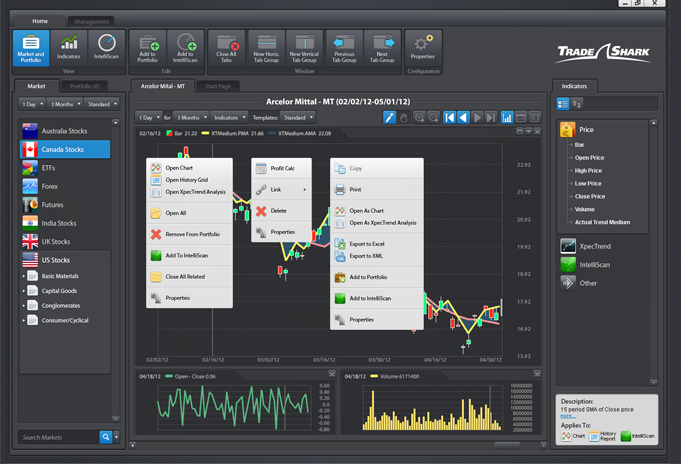
Task: Jump to first chart period
Action: 450,117
